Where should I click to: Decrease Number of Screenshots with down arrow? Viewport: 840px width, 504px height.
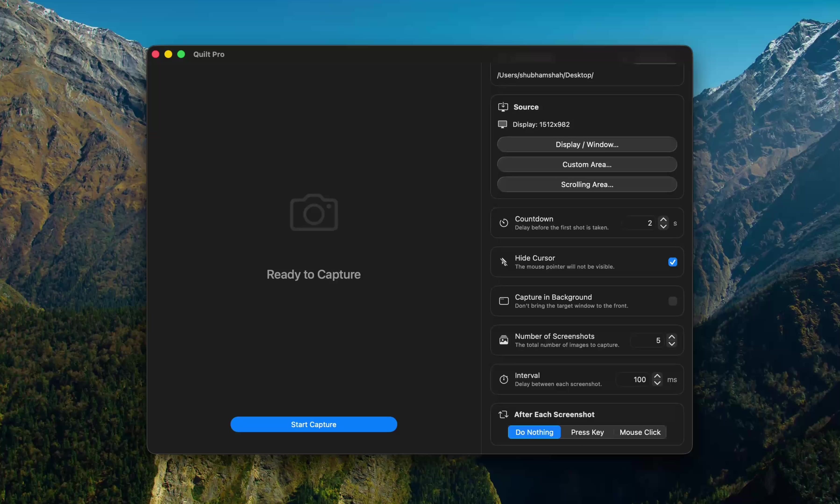coord(672,344)
